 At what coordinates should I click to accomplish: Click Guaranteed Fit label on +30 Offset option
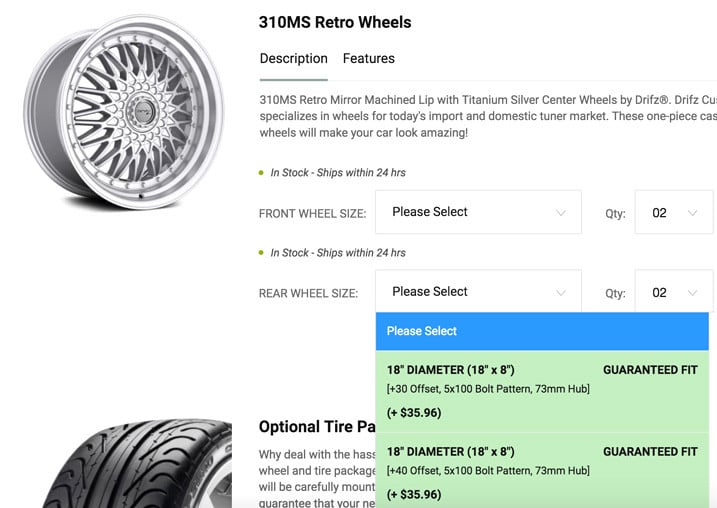click(x=650, y=370)
